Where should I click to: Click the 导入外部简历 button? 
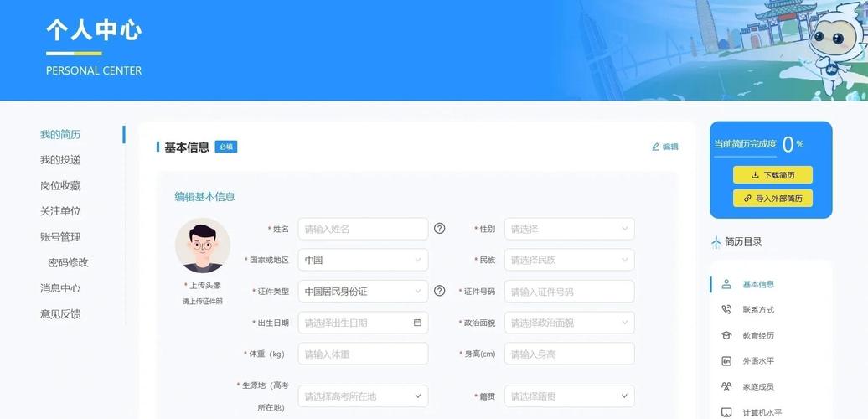[772, 198]
